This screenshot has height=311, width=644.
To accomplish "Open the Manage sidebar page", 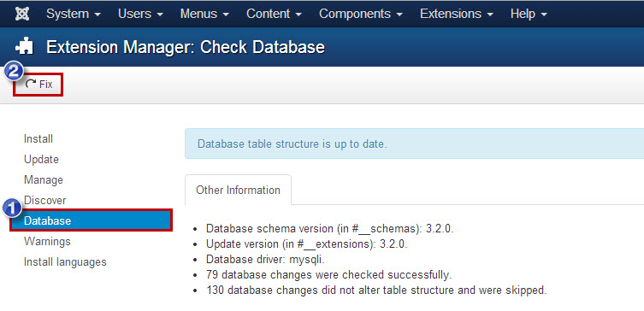I will tap(43, 179).
